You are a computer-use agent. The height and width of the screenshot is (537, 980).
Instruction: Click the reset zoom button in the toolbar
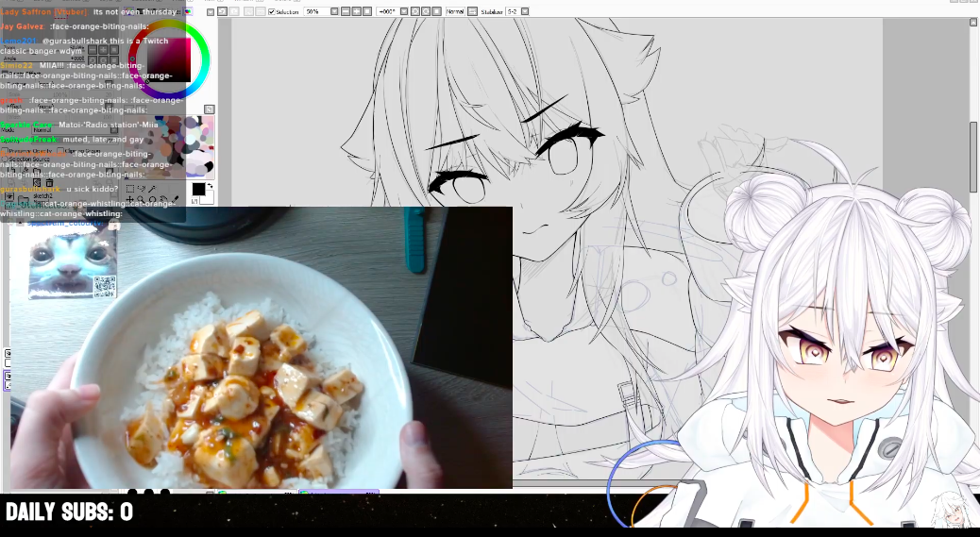367,11
